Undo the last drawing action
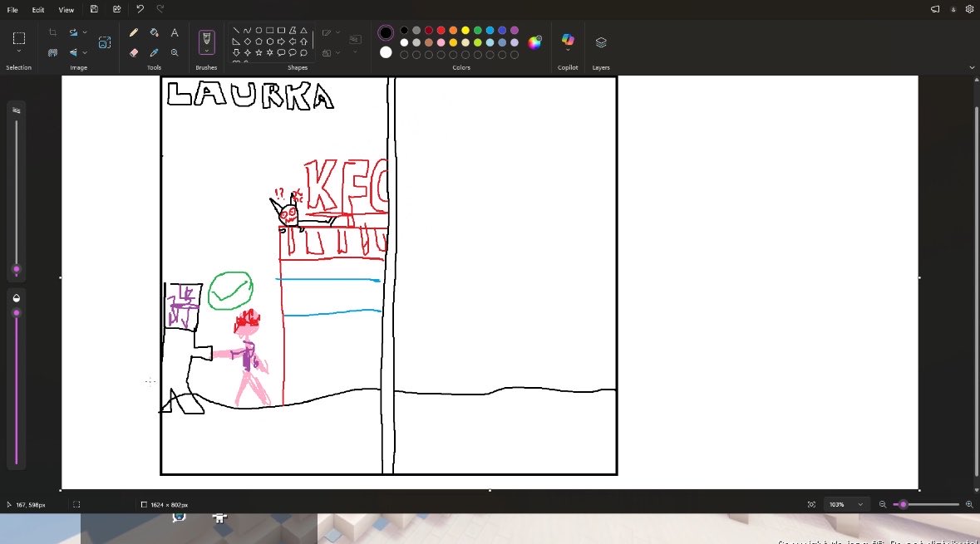980x544 pixels. click(x=138, y=8)
